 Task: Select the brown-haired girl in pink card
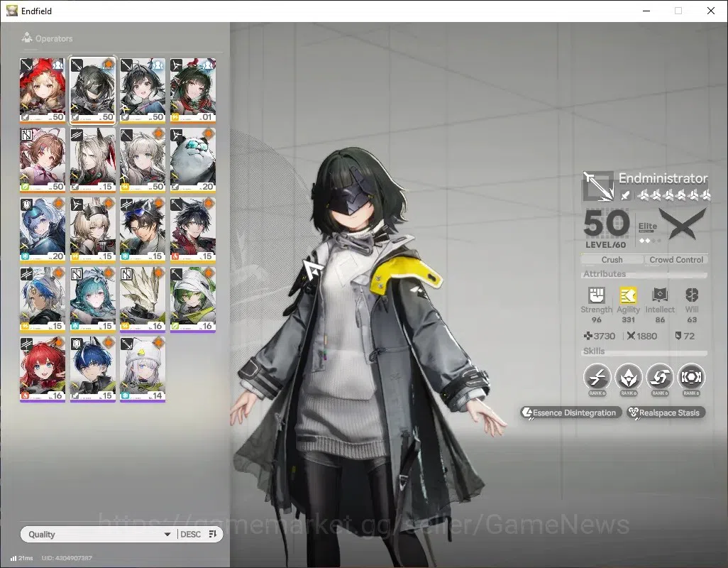tap(43, 160)
